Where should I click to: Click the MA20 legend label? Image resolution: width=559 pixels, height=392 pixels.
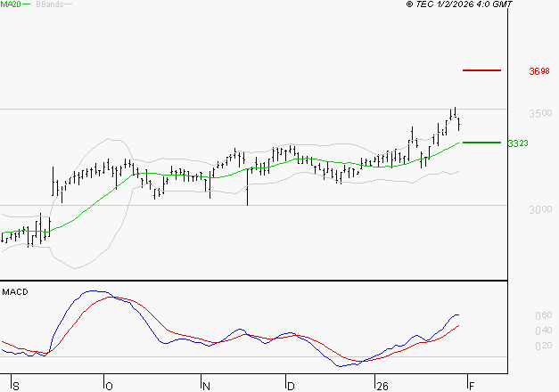11,4
